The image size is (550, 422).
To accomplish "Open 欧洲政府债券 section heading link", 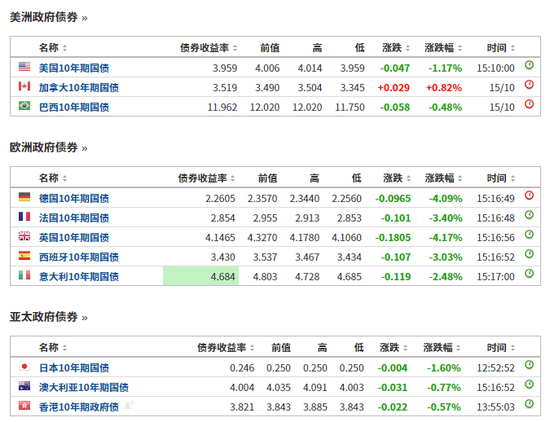I will tap(48, 147).
